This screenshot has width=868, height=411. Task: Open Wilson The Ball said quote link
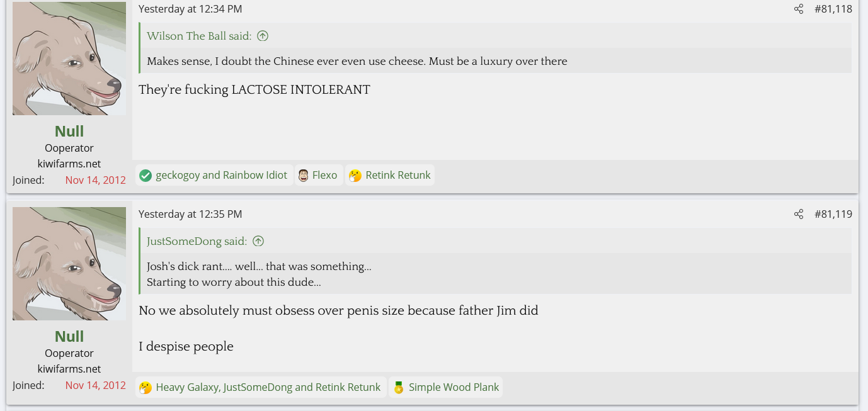[198, 36]
